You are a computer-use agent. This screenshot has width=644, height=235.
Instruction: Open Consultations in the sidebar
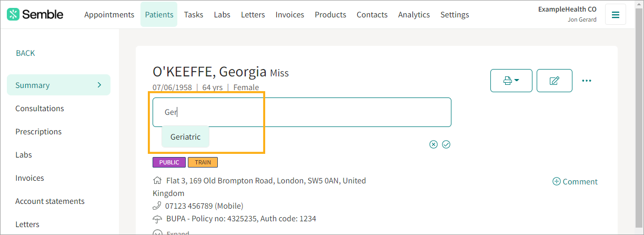(x=39, y=109)
